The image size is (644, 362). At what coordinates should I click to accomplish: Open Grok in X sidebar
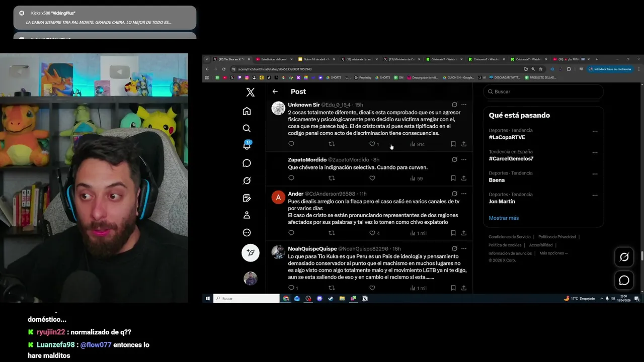point(247,180)
